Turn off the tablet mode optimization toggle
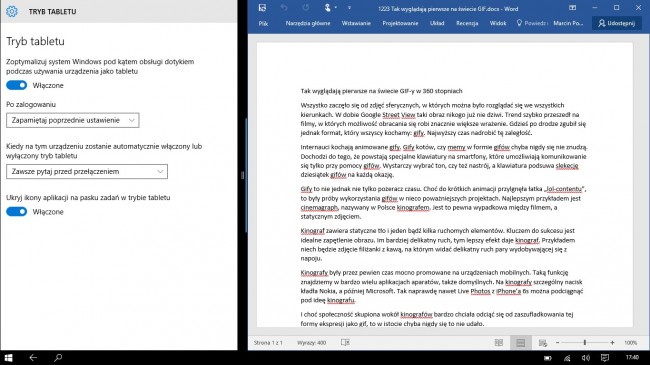The image size is (650, 365). click(x=17, y=85)
